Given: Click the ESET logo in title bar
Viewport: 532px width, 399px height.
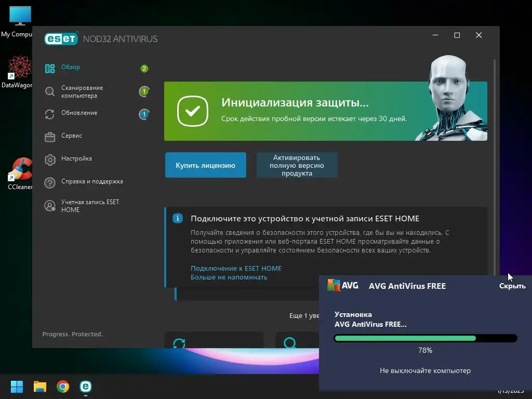Looking at the screenshot, I should (x=61, y=38).
